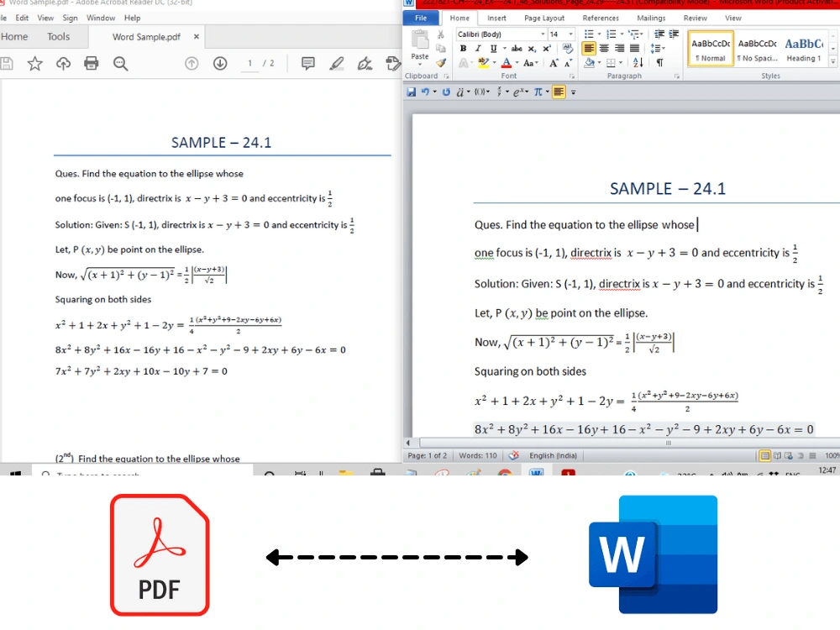The height and width of the screenshot is (630, 840).
Task: Toggle Strikethrough formatting in Word
Action: coord(517,48)
